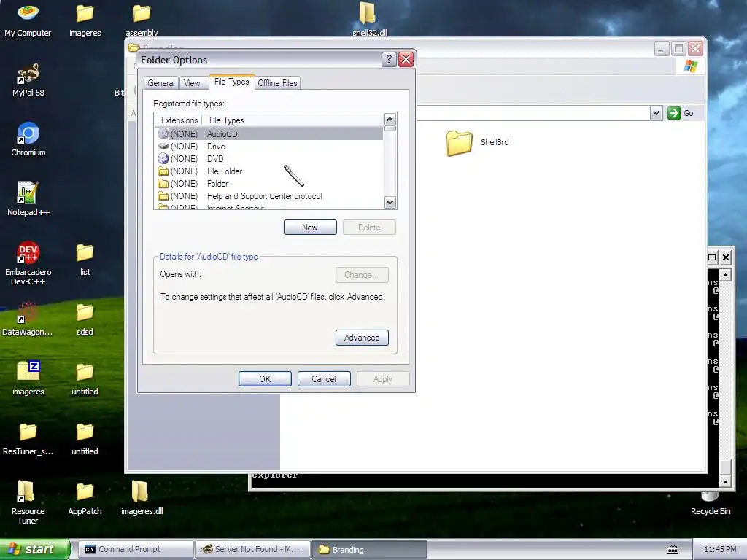Click Folder Options help question mark

tap(389, 60)
